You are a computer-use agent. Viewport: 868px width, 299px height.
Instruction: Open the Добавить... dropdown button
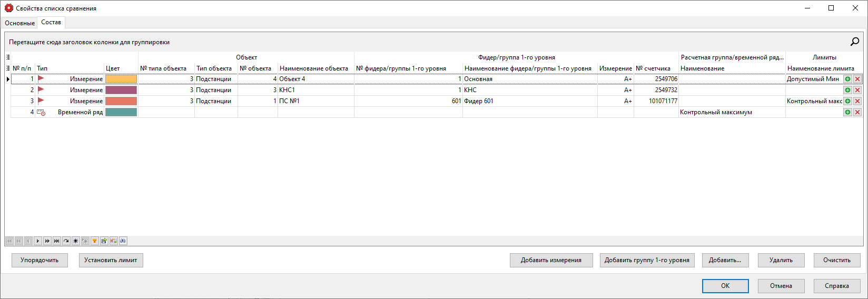click(725, 260)
